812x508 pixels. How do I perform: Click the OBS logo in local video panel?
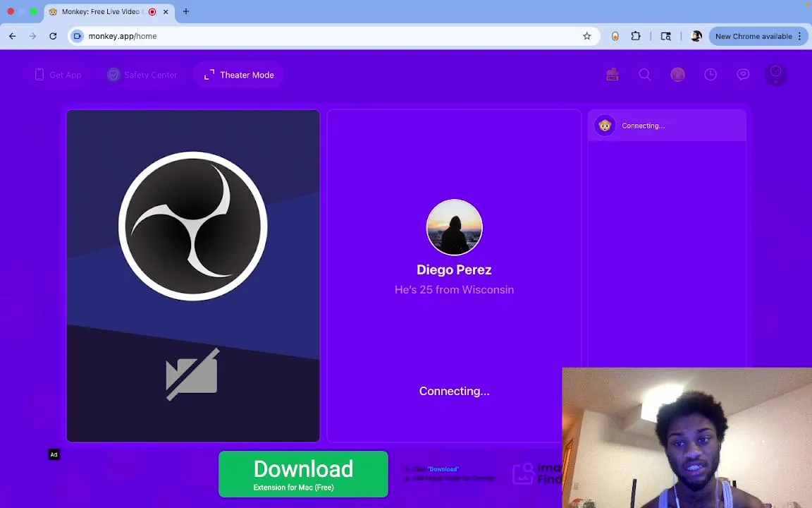tap(192, 226)
